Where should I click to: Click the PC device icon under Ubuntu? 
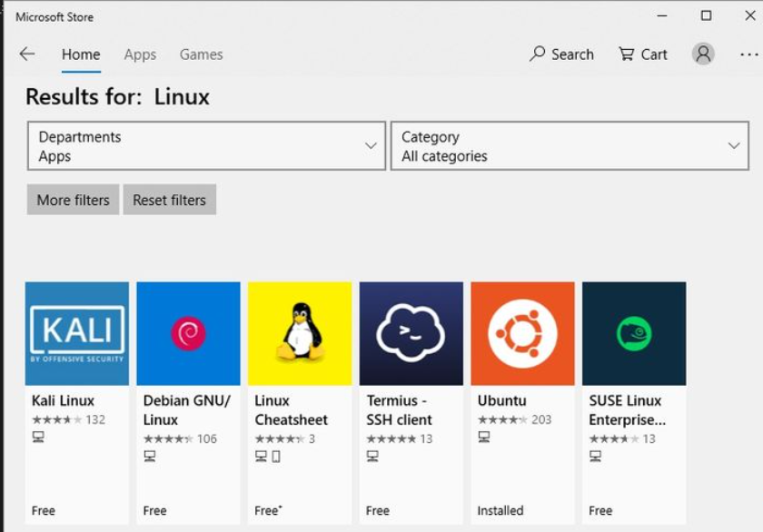(x=484, y=437)
